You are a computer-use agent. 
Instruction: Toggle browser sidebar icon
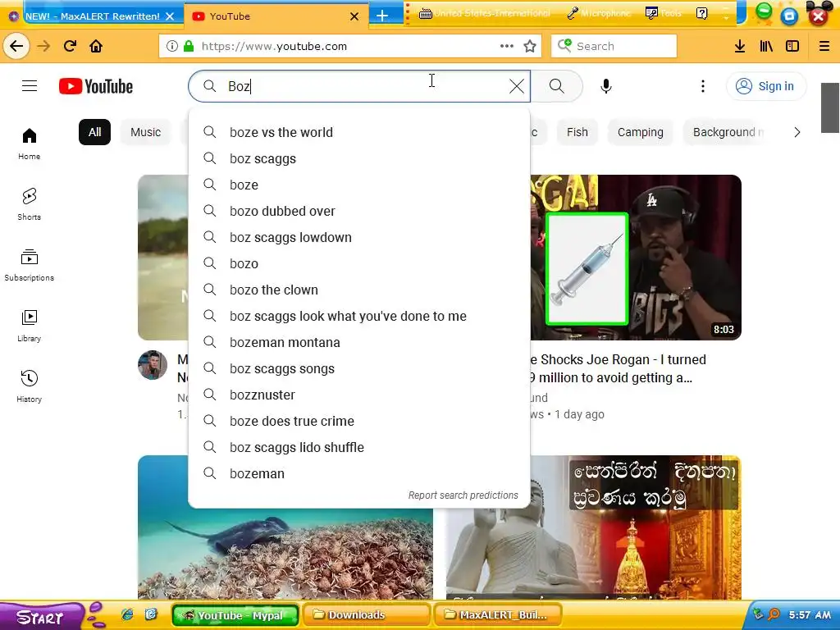pos(792,46)
